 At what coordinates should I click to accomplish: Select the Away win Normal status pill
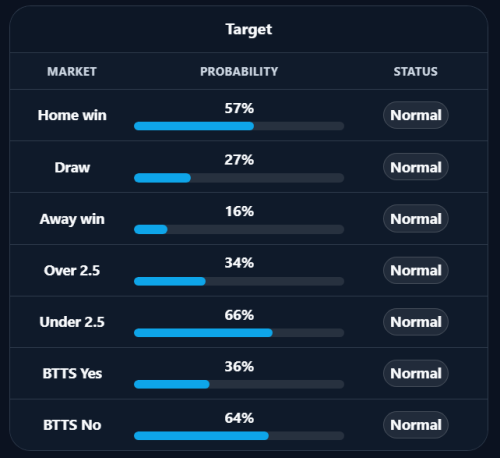416,219
